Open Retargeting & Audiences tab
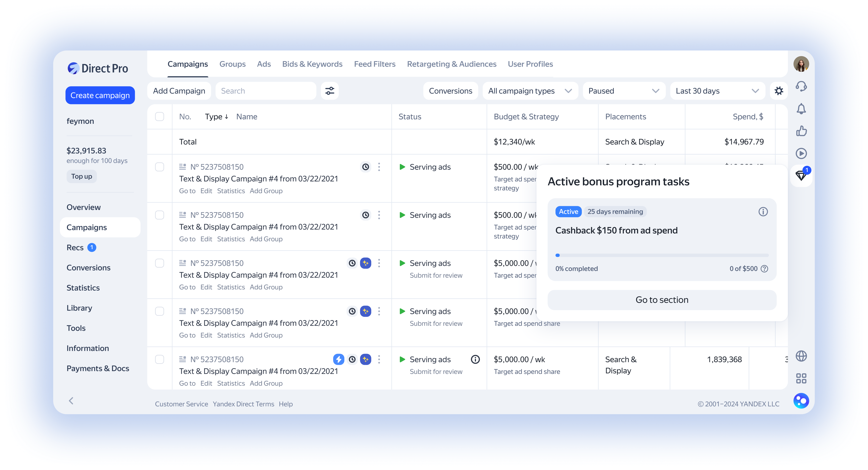 point(452,64)
